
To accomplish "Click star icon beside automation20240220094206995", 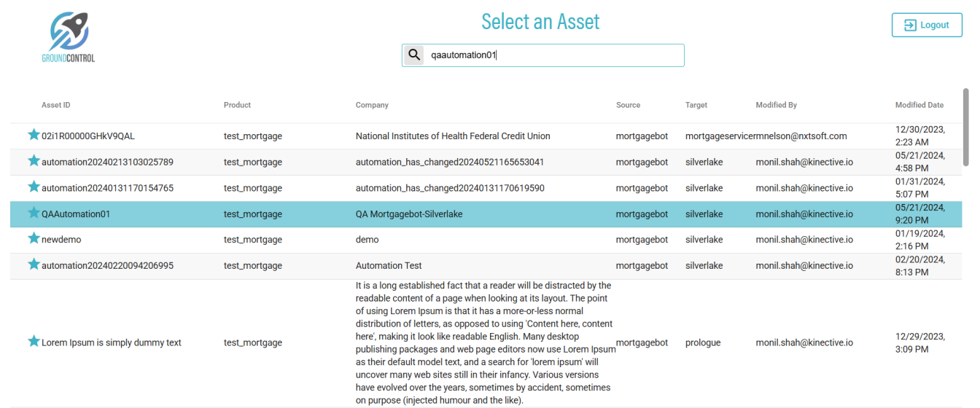I will click(x=34, y=264).
